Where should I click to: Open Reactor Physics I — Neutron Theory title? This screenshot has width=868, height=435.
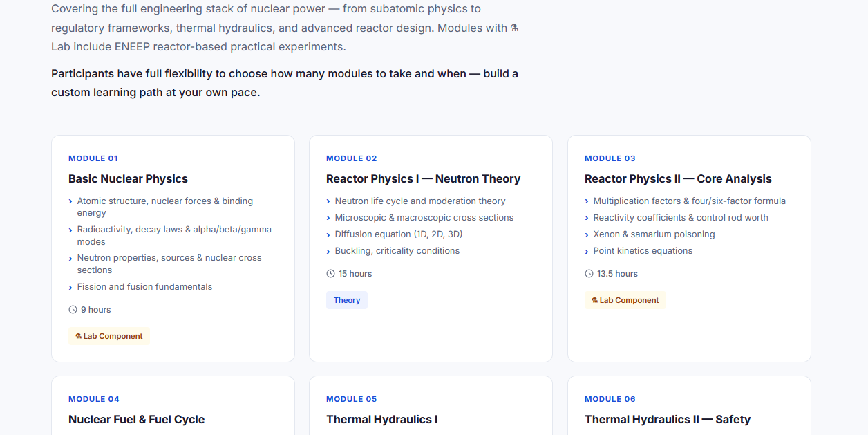[423, 178]
